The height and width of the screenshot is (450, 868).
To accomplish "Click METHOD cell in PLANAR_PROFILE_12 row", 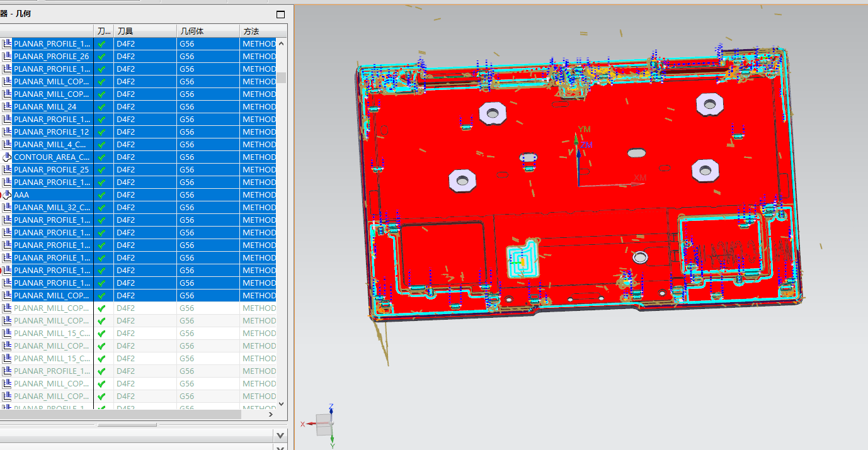I will pyautogui.click(x=258, y=132).
